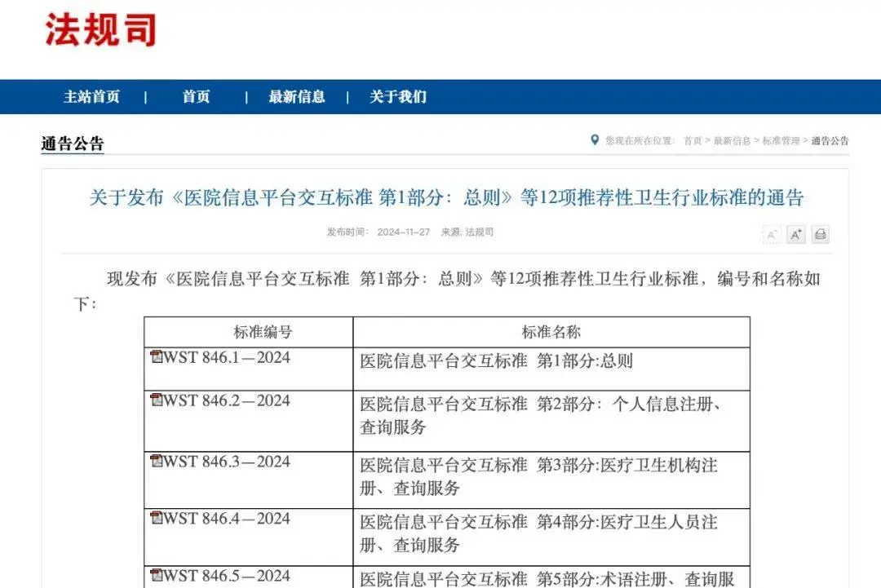Screen dimensions: 881x588
Task: Click the 来源: 法规司 source text
Action: click(x=467, y=232)
